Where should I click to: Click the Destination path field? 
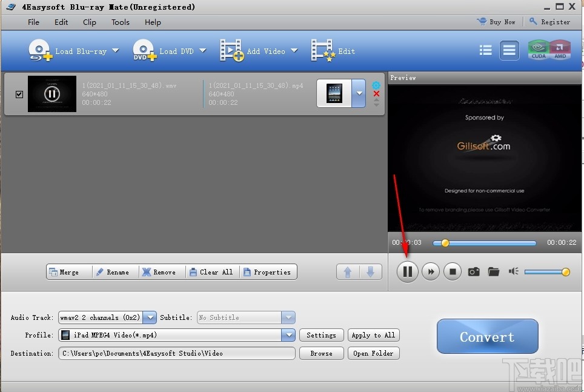177,353
